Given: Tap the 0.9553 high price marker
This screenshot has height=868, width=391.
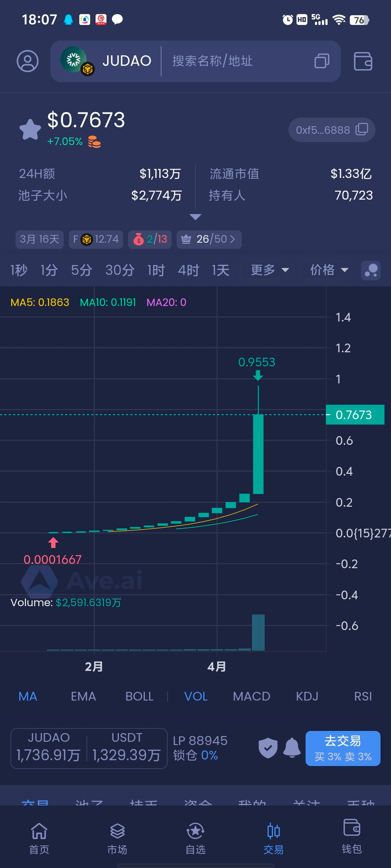Looking at the screenshot, I should 257,362.
